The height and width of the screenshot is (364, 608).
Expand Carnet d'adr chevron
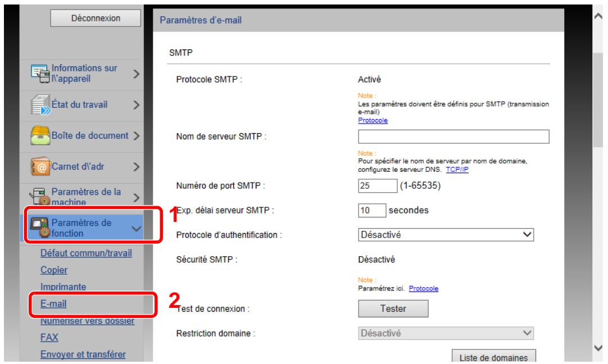click(136, 167)
